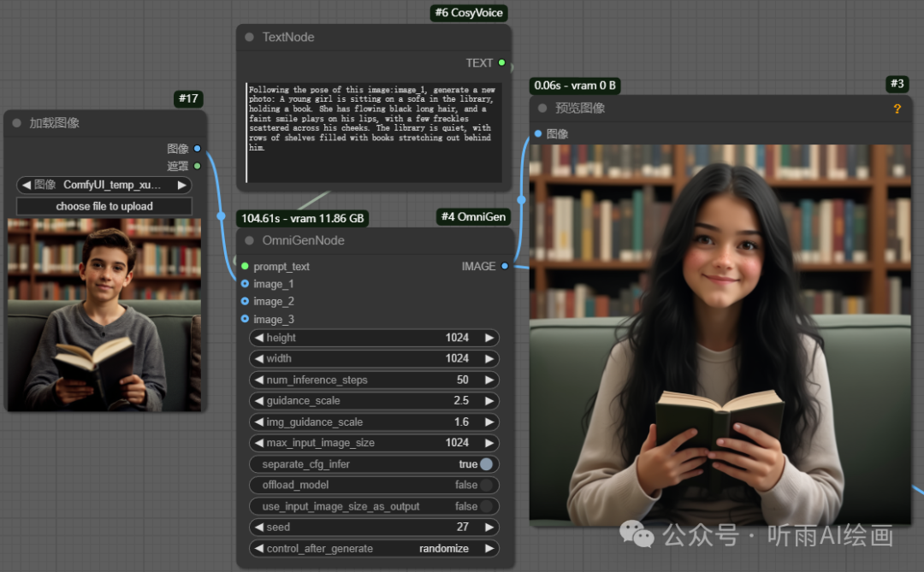Decrease seed with its left arrow
This screenshot has height=572, width=924.
click(259, 528)
